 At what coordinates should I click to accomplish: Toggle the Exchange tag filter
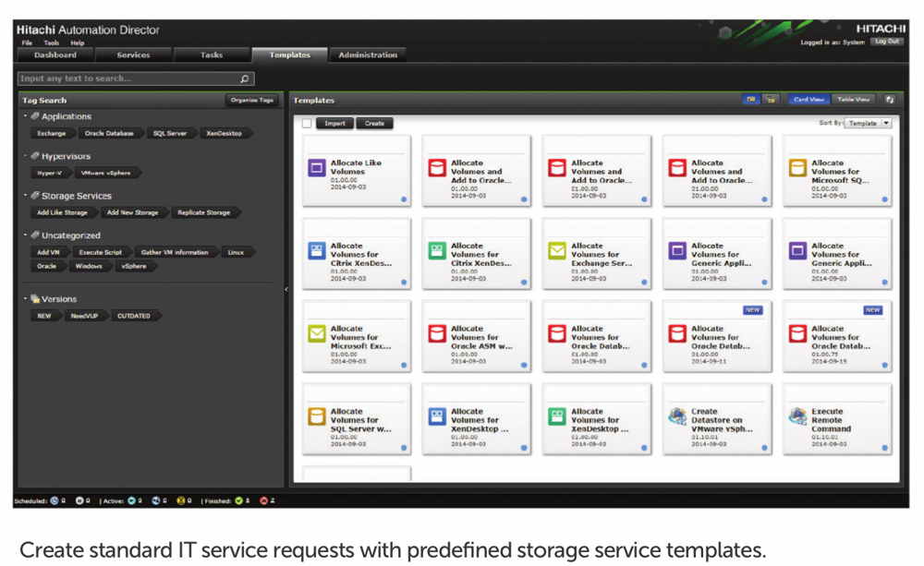click(52, 133)
